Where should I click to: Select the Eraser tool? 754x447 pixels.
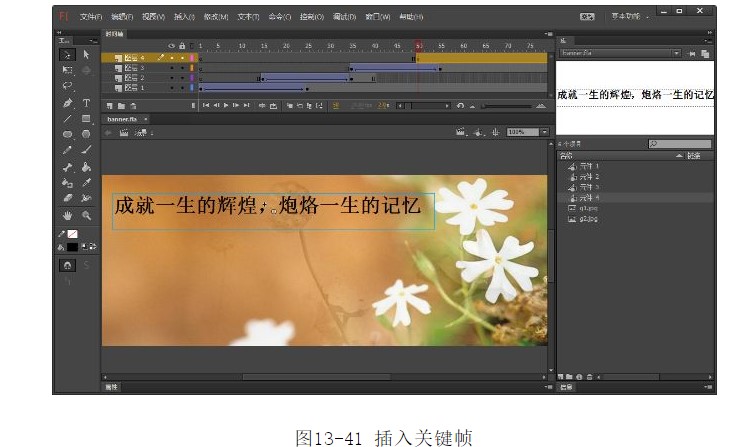[67, 198]
